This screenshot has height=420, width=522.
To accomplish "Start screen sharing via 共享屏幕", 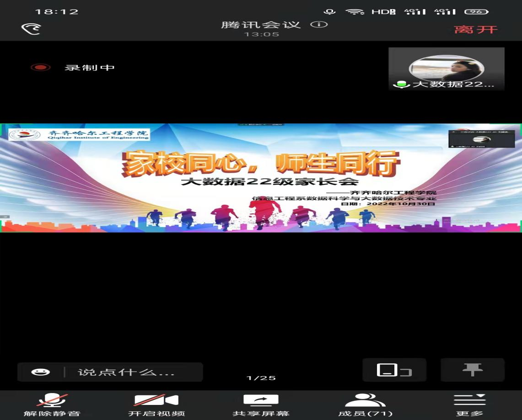I will (261, 404).
